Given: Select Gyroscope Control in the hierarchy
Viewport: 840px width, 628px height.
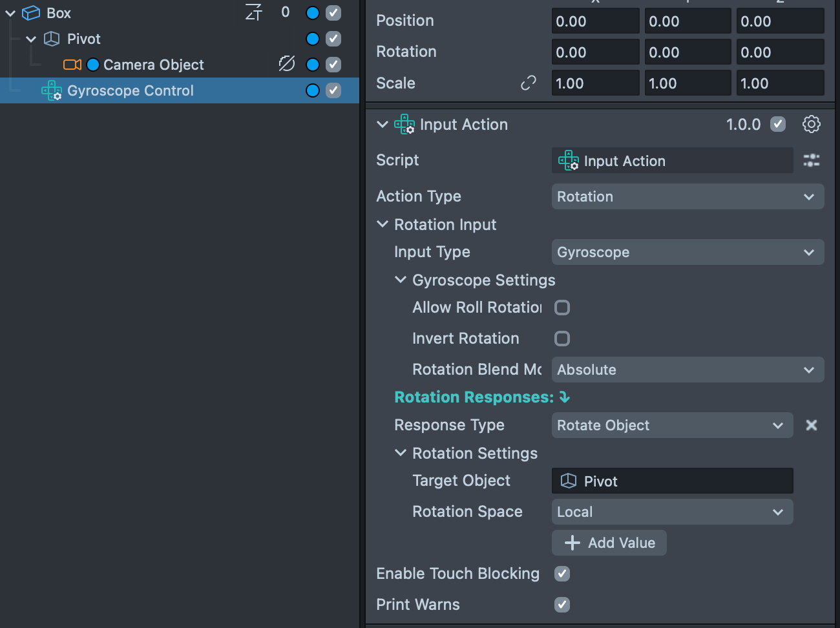Looking at the screenshot, I should tap(130, 90).
